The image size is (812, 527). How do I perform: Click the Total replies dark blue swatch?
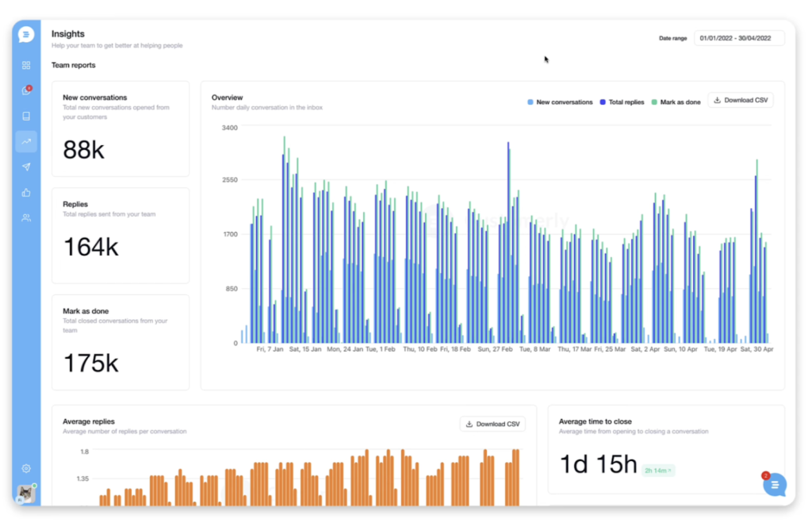(x=603, y=102)
